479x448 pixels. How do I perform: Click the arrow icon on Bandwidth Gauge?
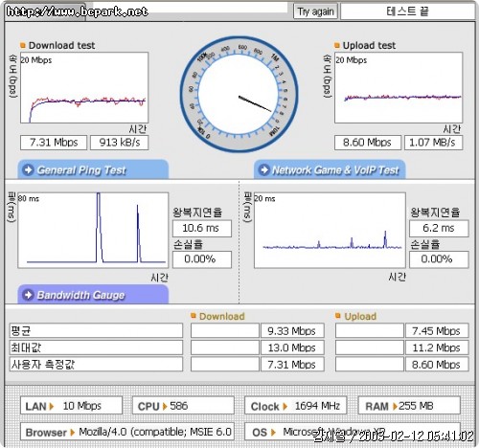click(29, 295)
